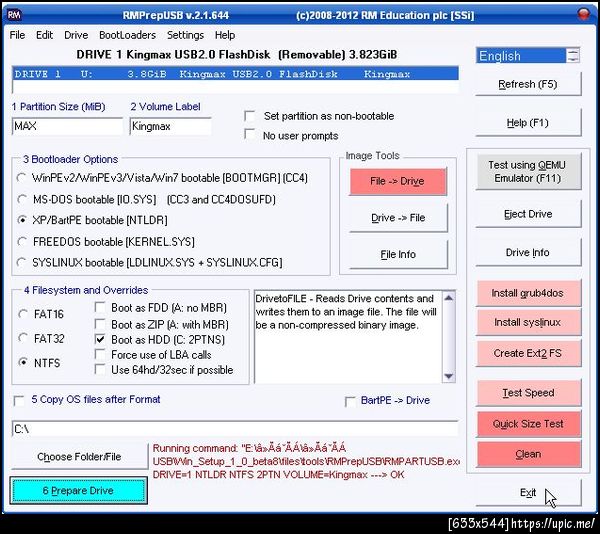
Task: Click the RM application icon in title bar
Action: pos(14,15)
